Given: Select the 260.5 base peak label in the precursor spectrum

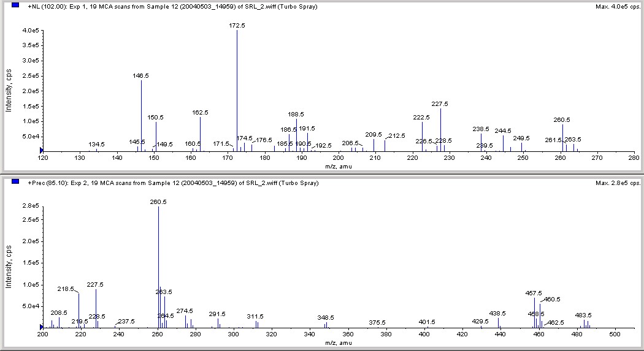Looking at the screenshot, I should [158, 202].
